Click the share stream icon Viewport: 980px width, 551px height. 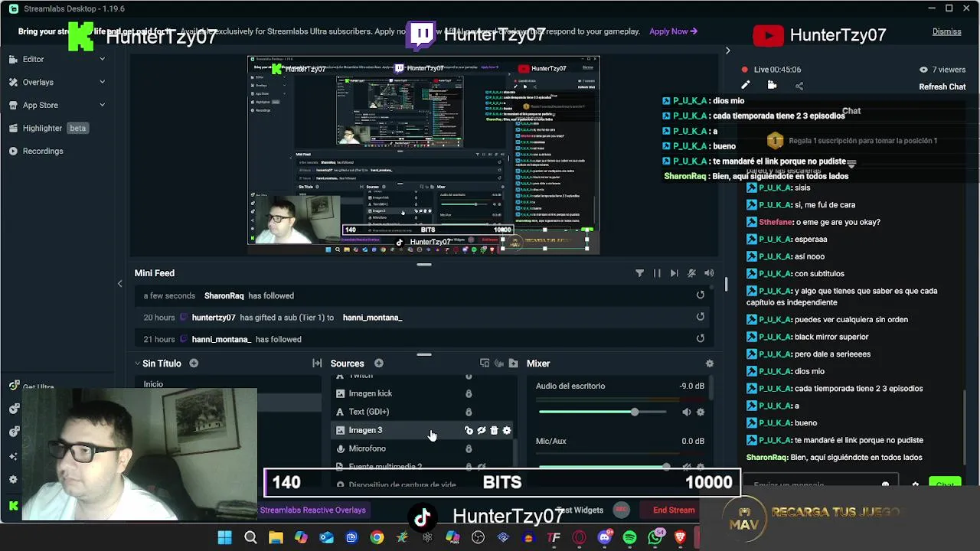[799, 86]
